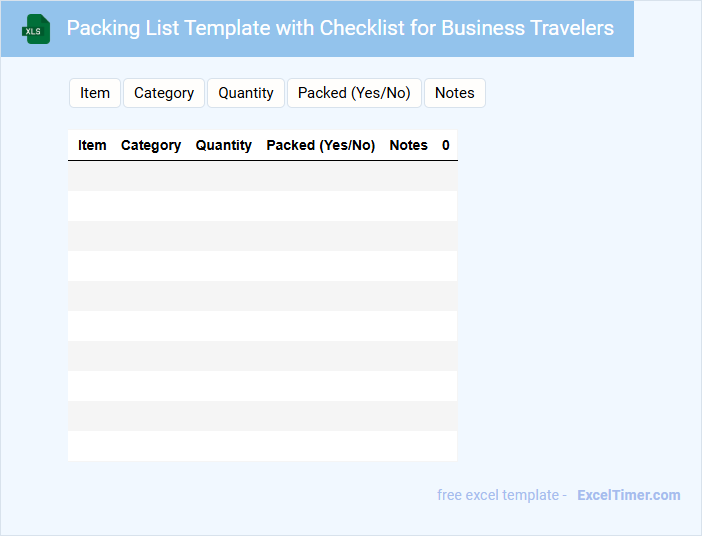Click the green XLS file icon
The height and width of the screenshot is (536, 702).
click(37, 29)
